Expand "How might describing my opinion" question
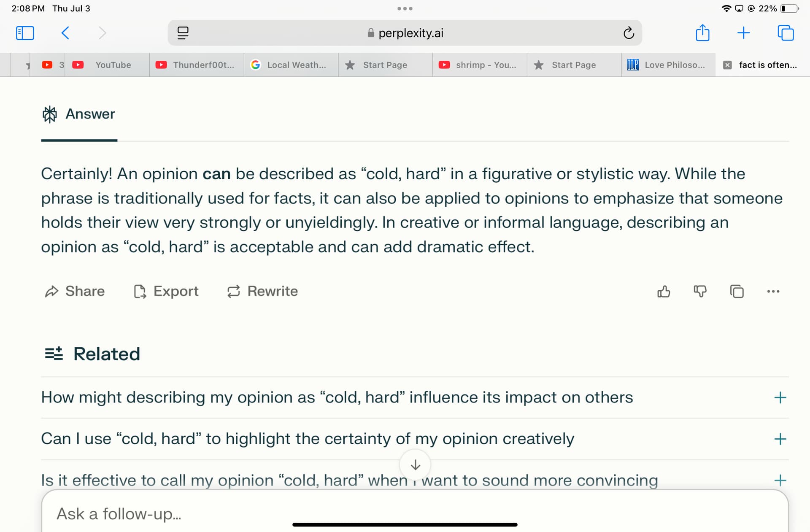Image resolution: width=810 pixels, height=532 pixels. 415,397
